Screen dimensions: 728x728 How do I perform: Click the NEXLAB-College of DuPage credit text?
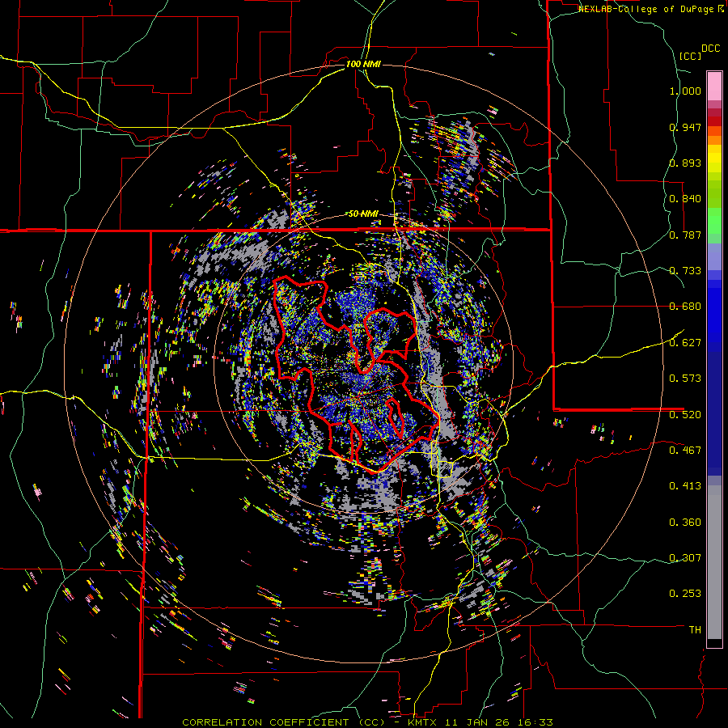pyautogui.click(x=646, y=9)
